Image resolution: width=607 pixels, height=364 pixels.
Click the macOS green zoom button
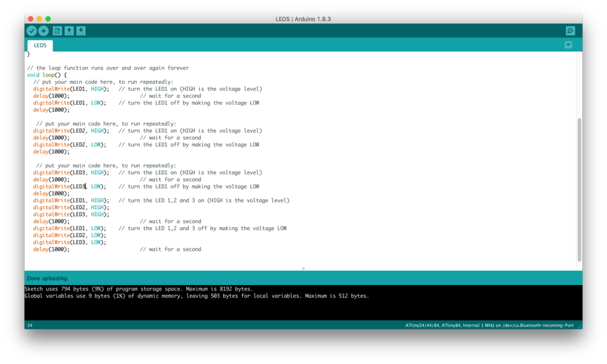click(x=48, y=19)
